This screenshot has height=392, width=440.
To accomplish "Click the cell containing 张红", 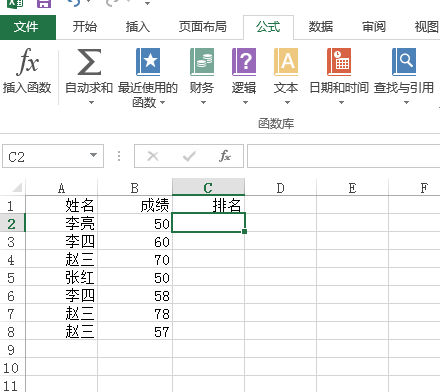I will [62, 277].
